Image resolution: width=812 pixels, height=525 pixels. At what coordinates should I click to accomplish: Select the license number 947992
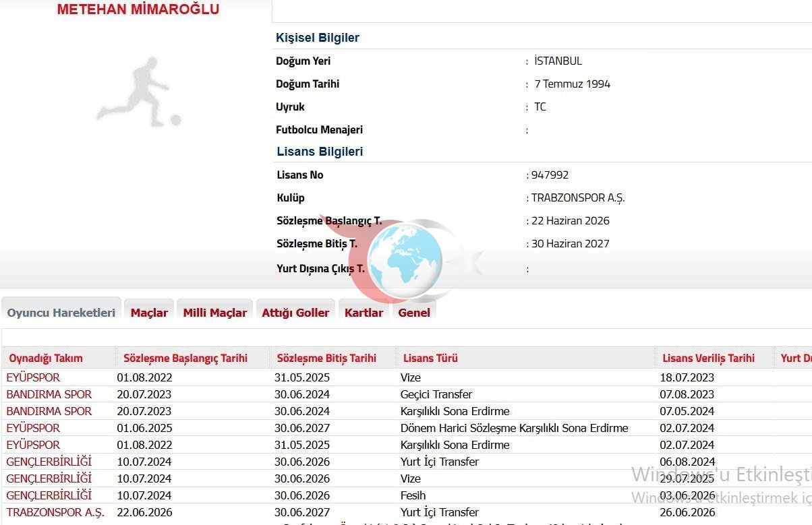pos(550,175)
